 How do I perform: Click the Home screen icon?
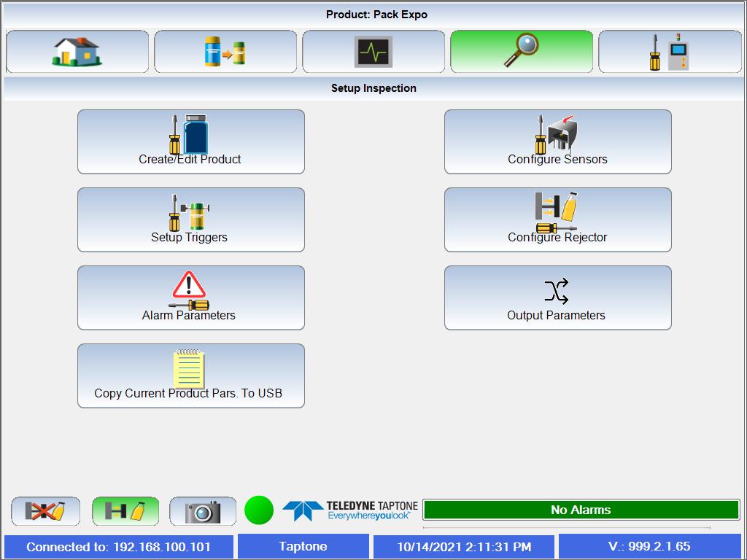[x=77, y=51]
